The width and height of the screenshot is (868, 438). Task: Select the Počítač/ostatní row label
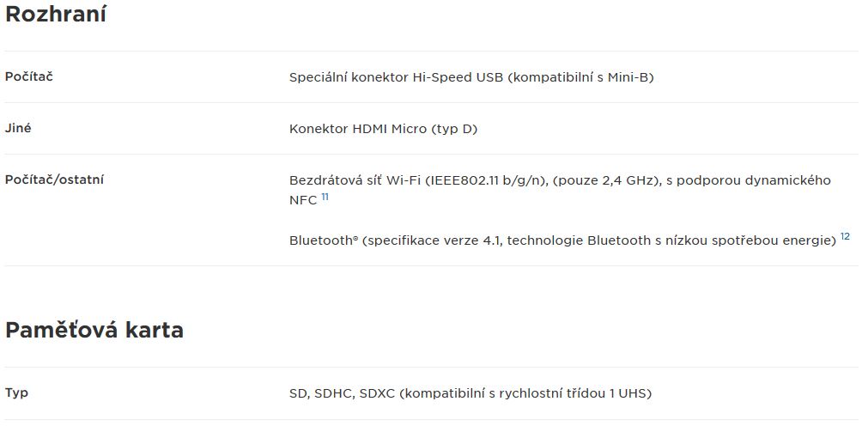click(54, 179)
